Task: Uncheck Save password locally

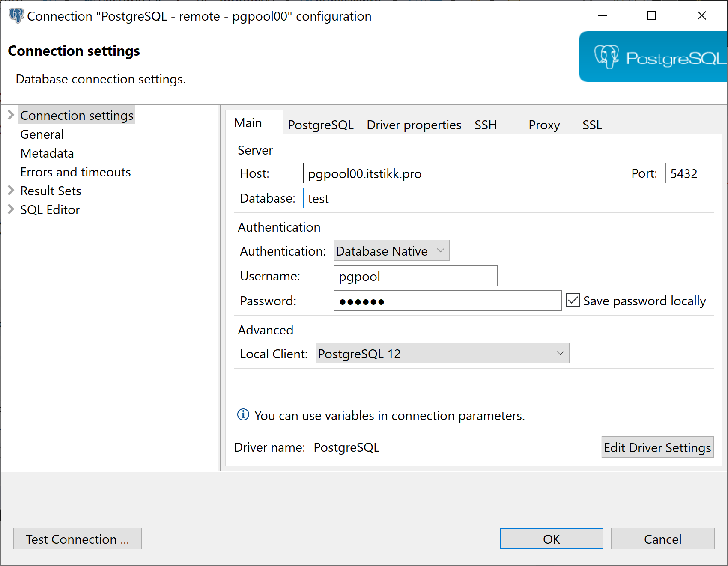Action: tap(573, 300)
